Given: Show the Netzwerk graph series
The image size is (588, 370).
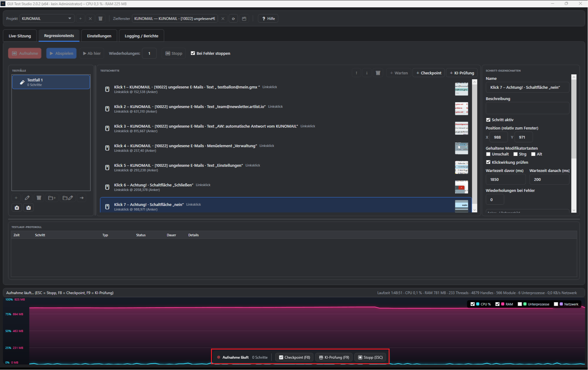Looking at the screenshot, I should 556,304.
